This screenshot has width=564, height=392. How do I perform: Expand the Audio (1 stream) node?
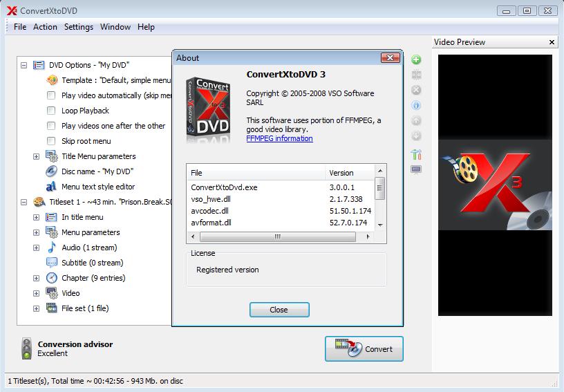[x=37, y=248]
